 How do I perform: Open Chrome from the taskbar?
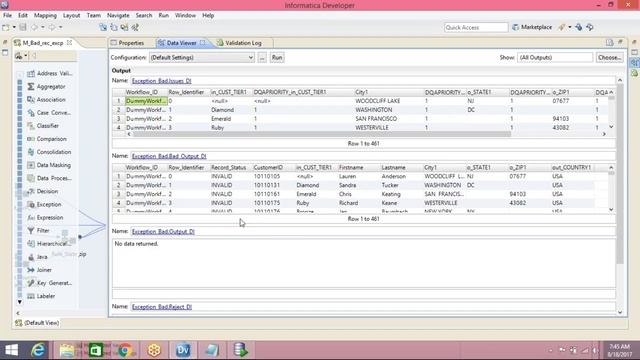[x=125, y=350]
